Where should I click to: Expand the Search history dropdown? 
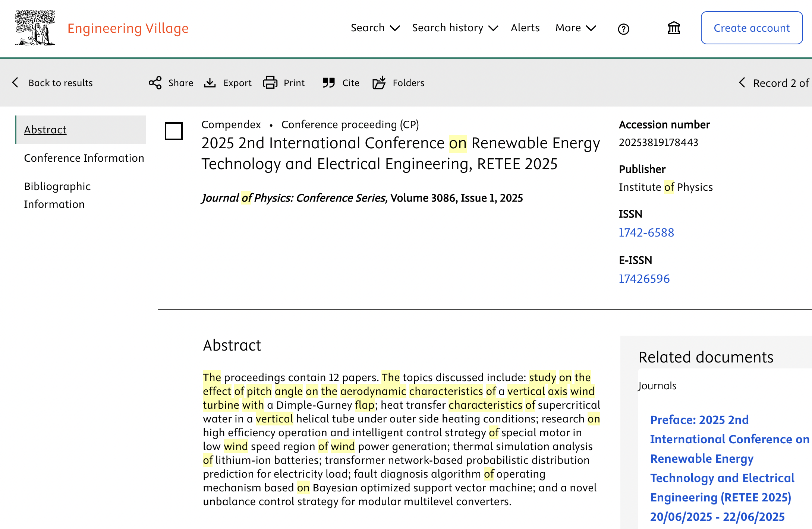coord(455,28)
